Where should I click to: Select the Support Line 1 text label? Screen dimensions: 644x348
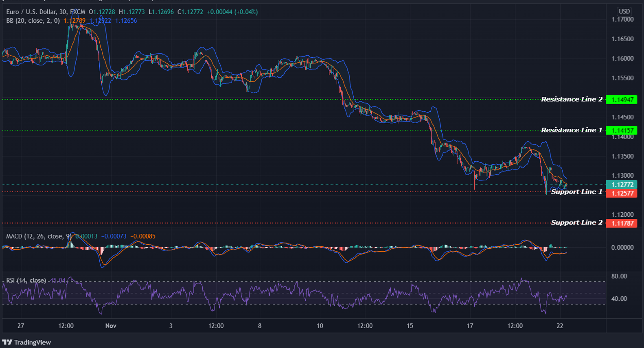(576, 191)
